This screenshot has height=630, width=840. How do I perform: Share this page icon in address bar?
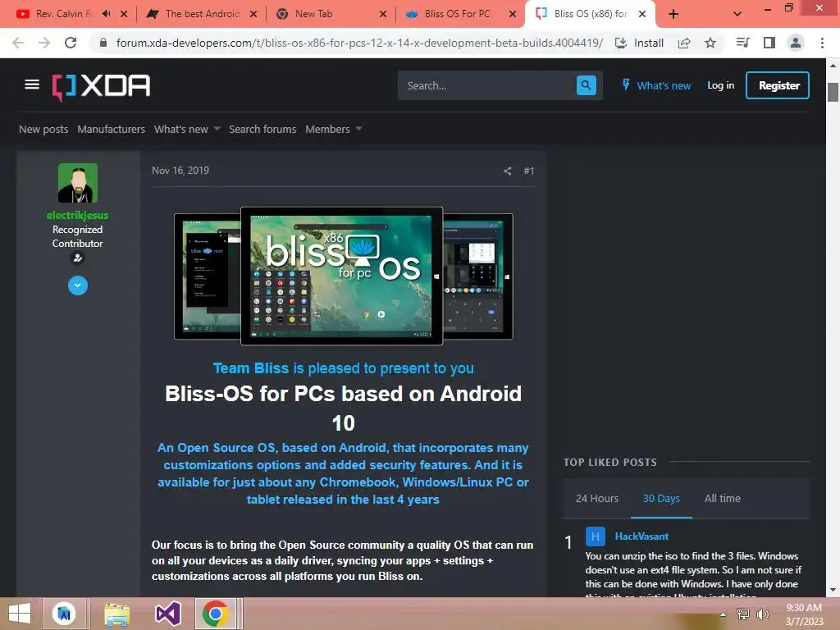[x=684, y=43]
